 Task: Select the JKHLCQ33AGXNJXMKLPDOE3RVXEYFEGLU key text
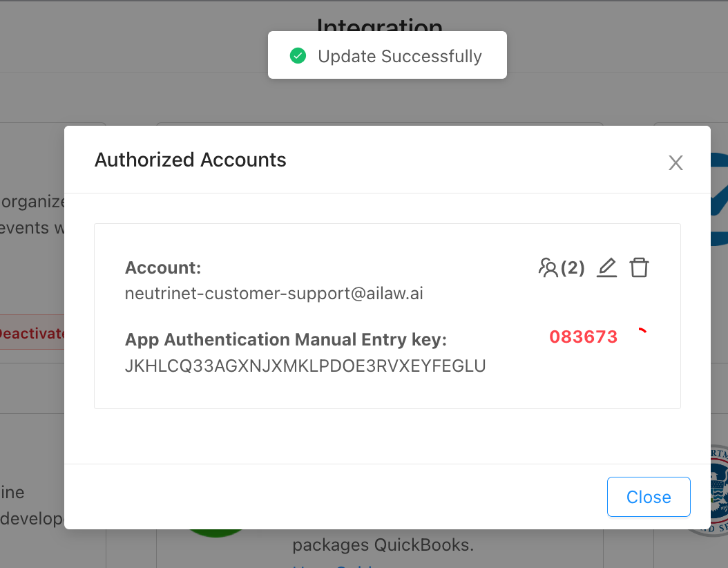[x=305, y=366]
